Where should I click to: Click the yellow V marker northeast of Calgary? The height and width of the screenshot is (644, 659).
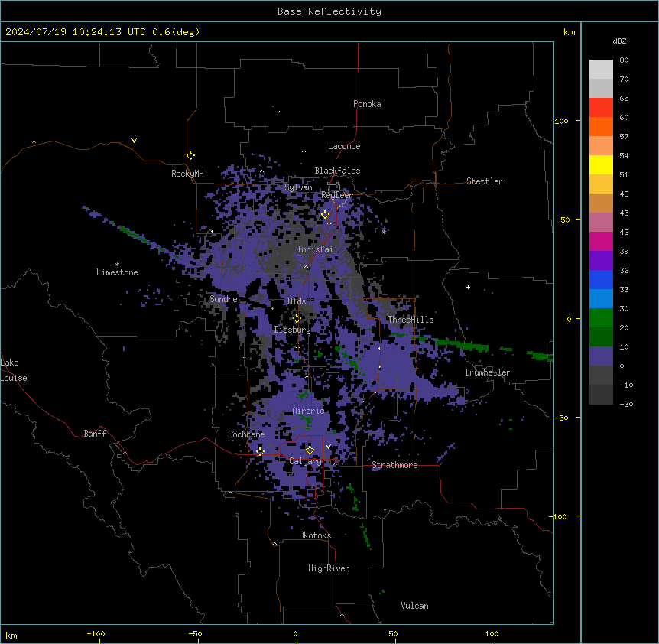click(328, 447)
